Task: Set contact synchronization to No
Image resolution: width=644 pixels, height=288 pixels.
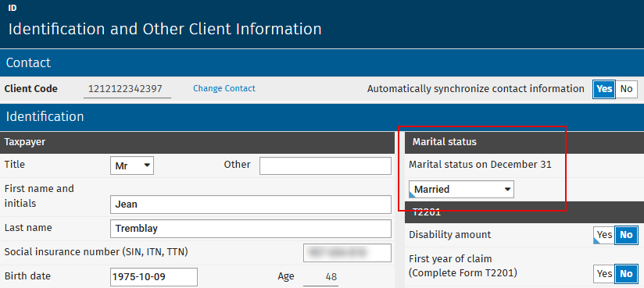Action: pos(626,89)
